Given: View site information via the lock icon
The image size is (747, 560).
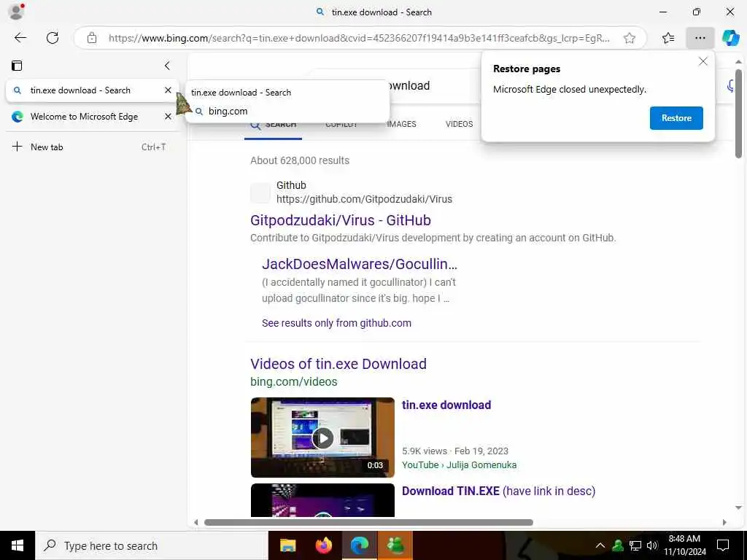Looking at the screenshot, I should [92, 38].
